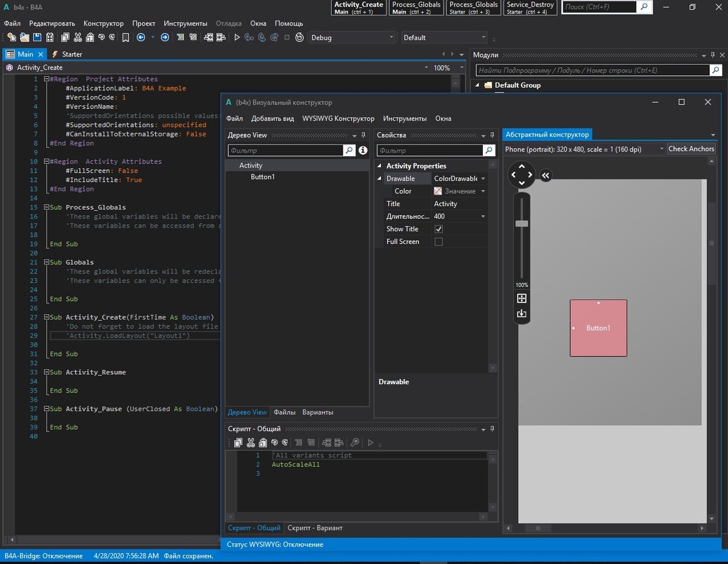Select Button1 in the views tree
Screen dimensions: 728x564
tap(263, 177)
